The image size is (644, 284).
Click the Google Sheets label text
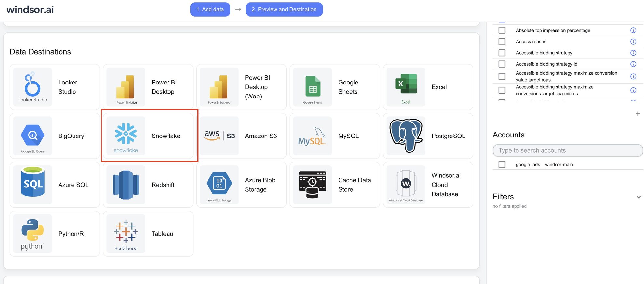348,87
